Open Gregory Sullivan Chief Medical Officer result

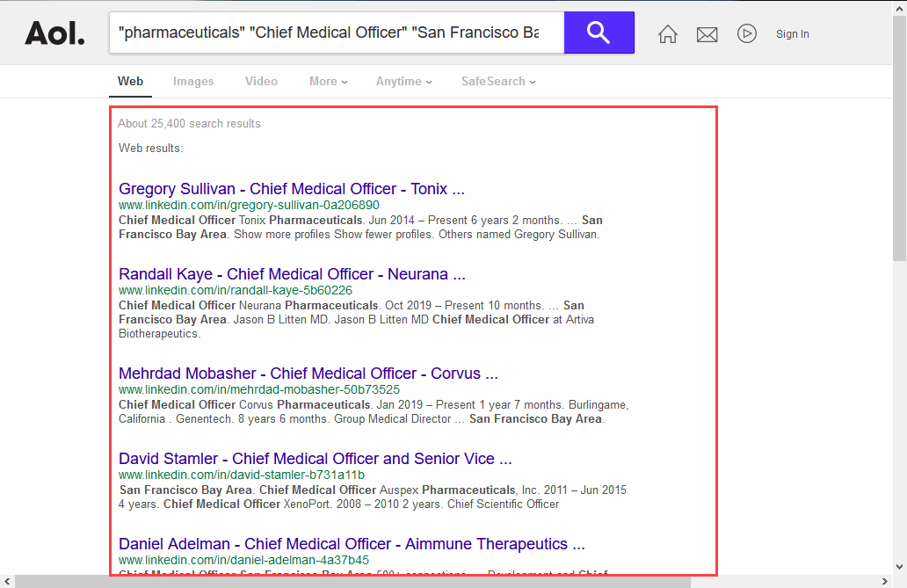[292, 189]
